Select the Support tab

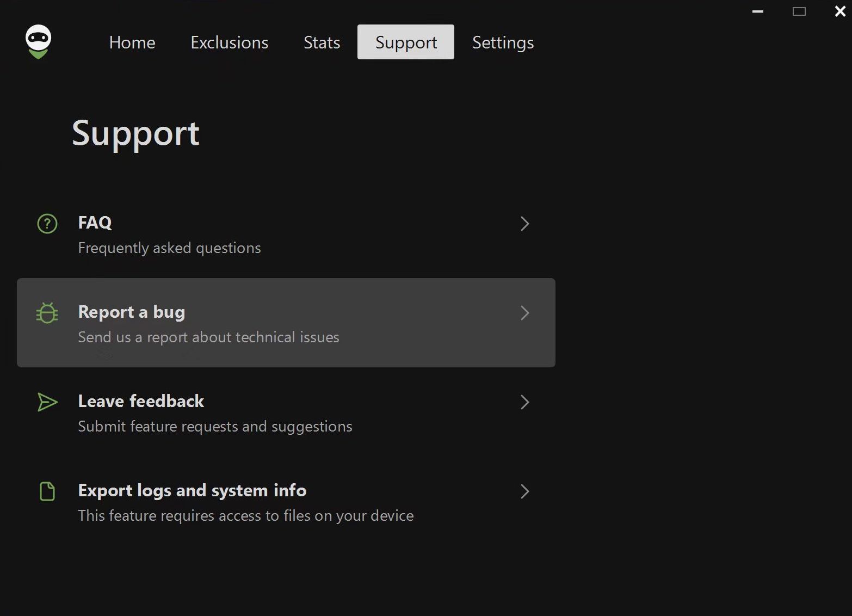click(406, 42)
